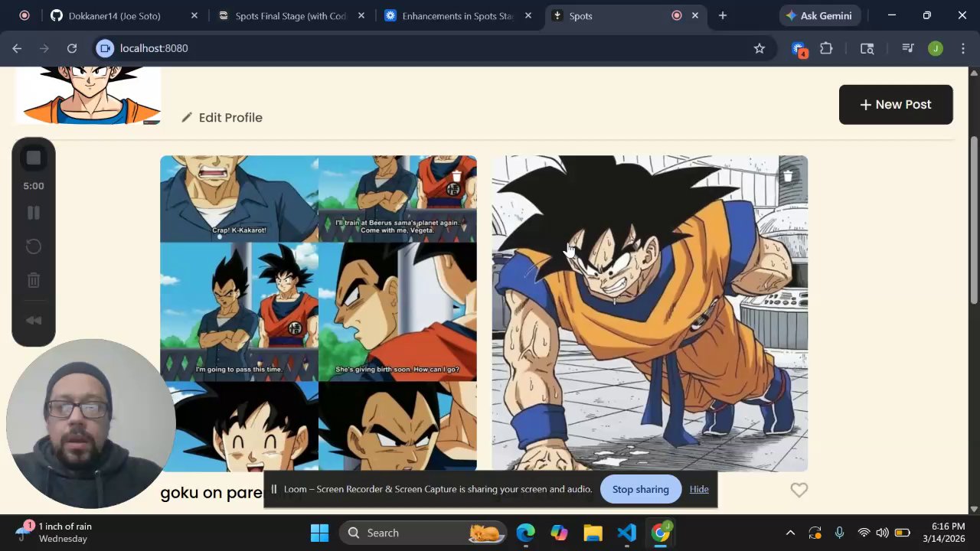Open the Chrome profile avatar

tap(935, 48)
